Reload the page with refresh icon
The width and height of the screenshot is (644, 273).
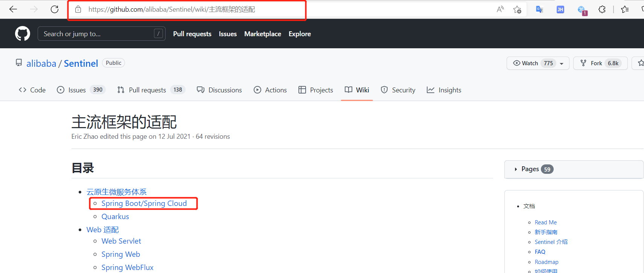pos(55,9)
